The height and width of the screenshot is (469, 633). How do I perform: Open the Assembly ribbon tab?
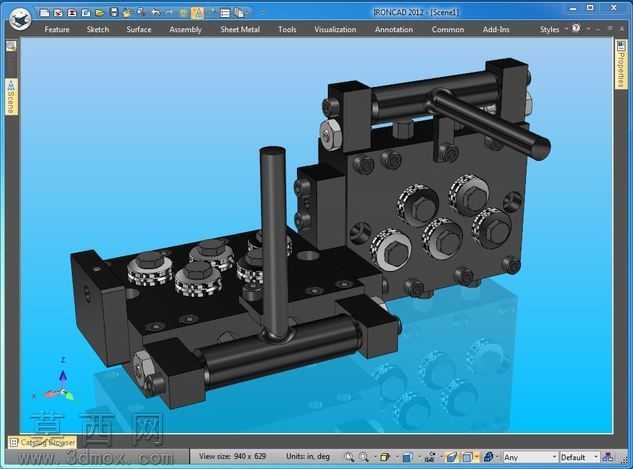point(185,29)
